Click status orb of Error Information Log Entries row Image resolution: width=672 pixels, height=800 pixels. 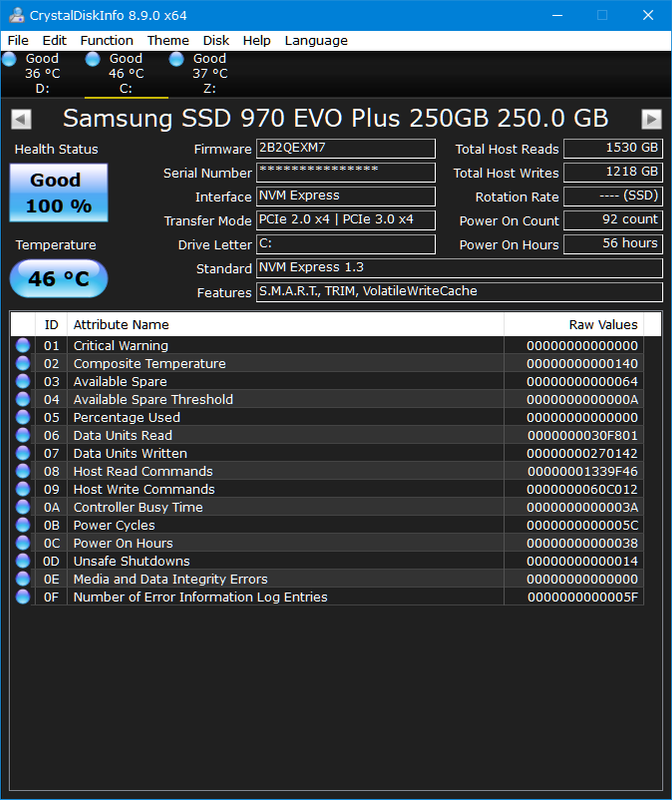pos(23,597)
